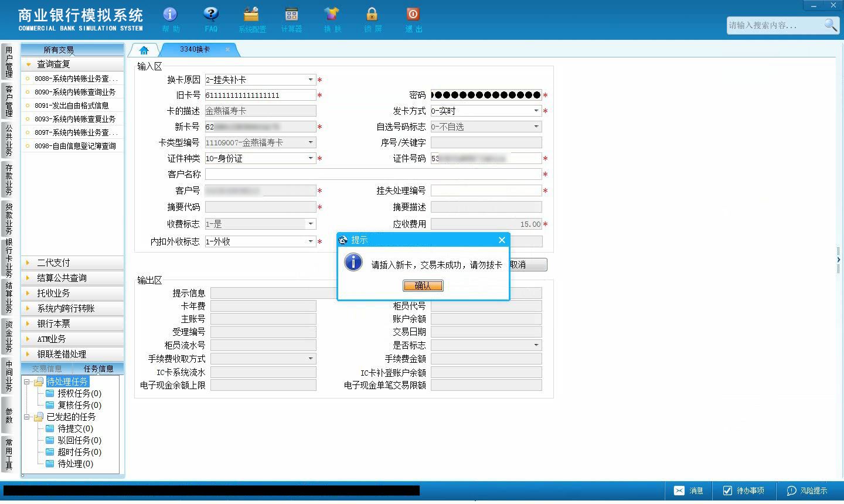The width and height of the screenshot is (844, 504).
Task: Open 存款业务 side tab
Action: point(8,179)
